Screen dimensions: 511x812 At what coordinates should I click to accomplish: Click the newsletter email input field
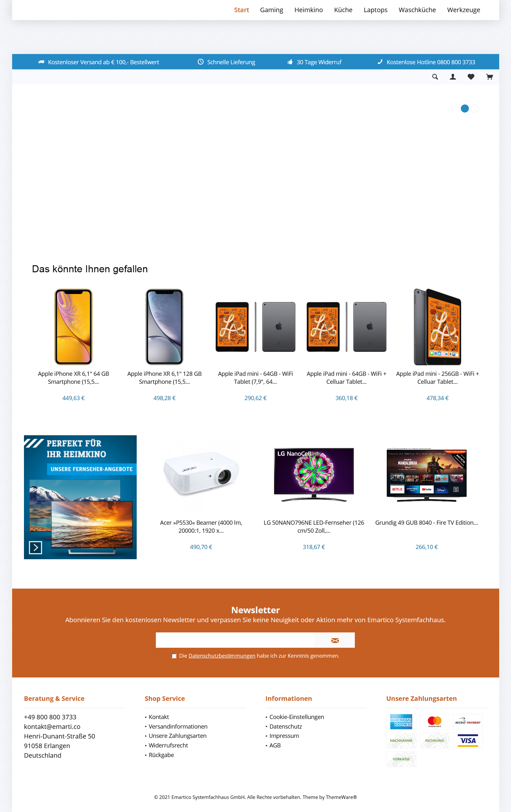point(235,640)
